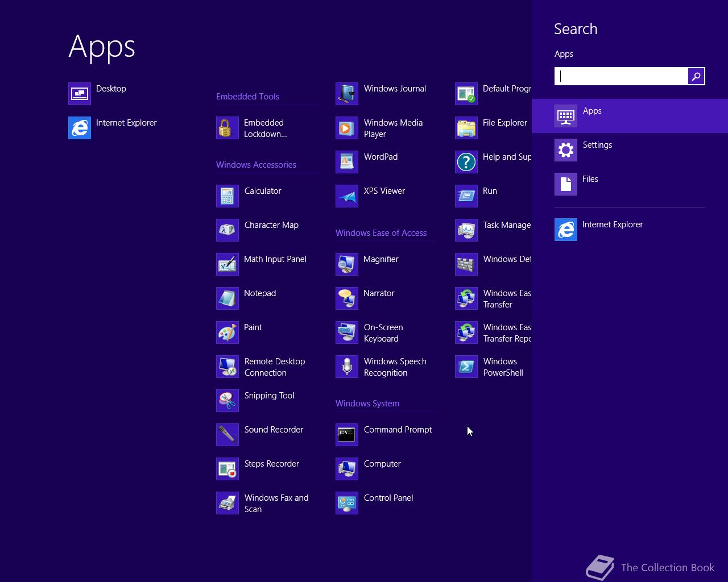
Task: Open the Desktop app icon
Action: (80, 94)
